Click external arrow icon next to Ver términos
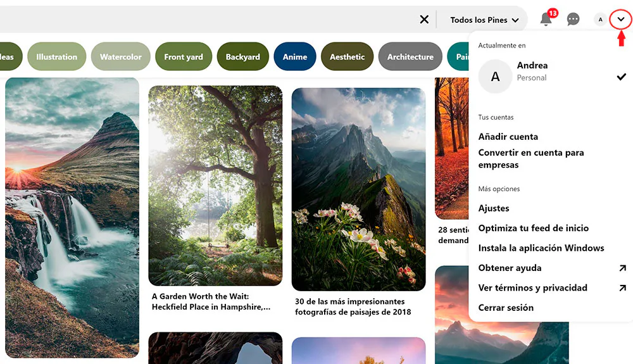The image size is (633, 364). coord(622,288)
